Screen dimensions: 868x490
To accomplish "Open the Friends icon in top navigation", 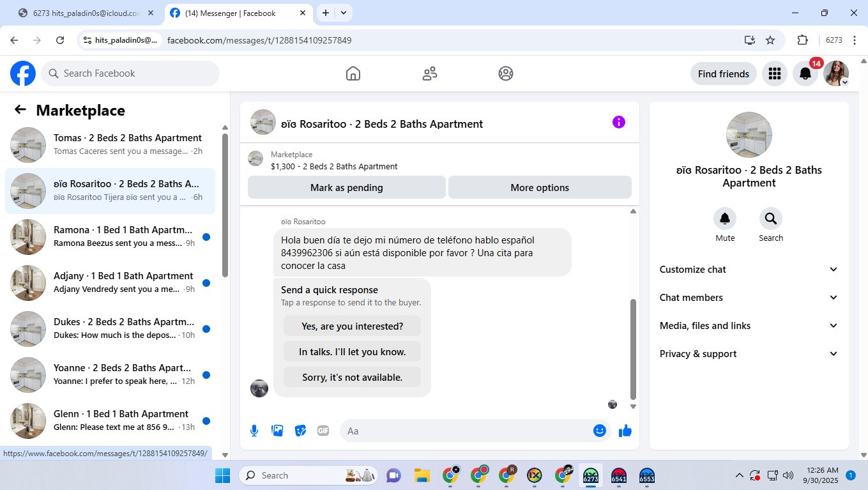I will [430, 73].
